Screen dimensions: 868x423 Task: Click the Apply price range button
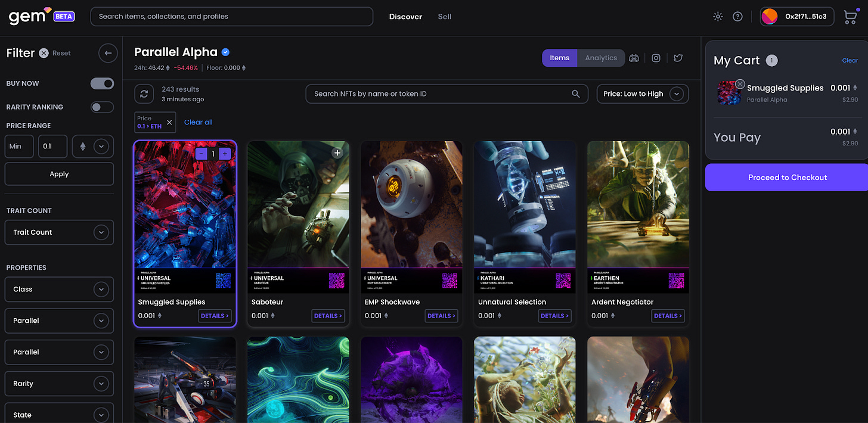[x=59, y=174]
